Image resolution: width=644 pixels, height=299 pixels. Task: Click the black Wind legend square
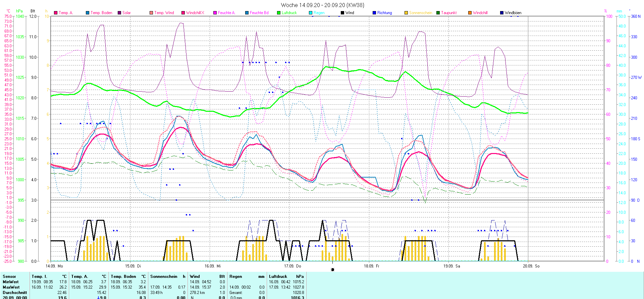click(342, 13)
